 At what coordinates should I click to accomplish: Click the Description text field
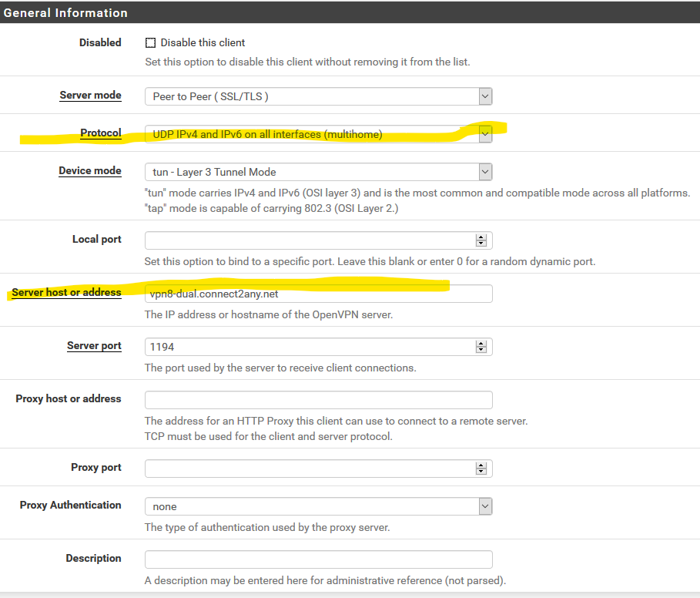coord(318,559)
